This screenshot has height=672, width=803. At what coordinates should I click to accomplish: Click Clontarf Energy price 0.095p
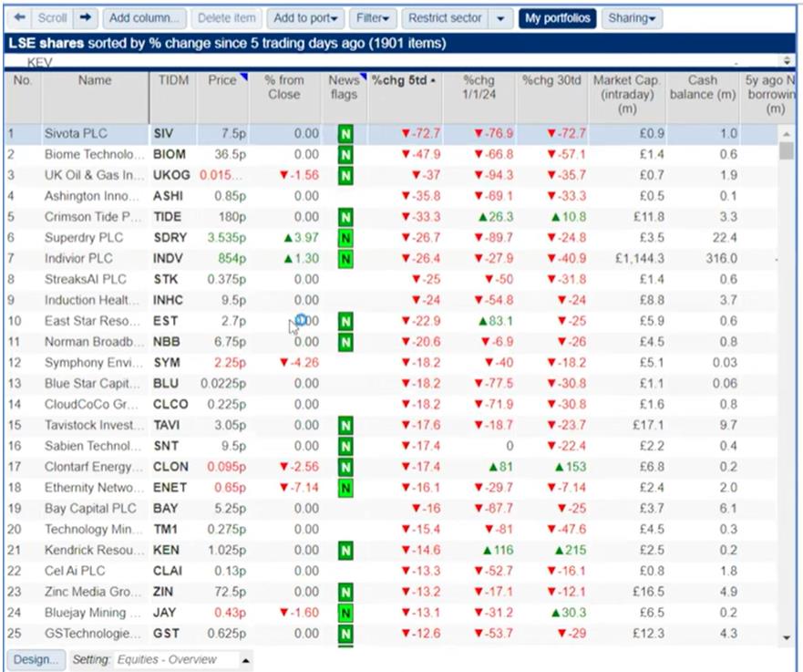(226, 467)
